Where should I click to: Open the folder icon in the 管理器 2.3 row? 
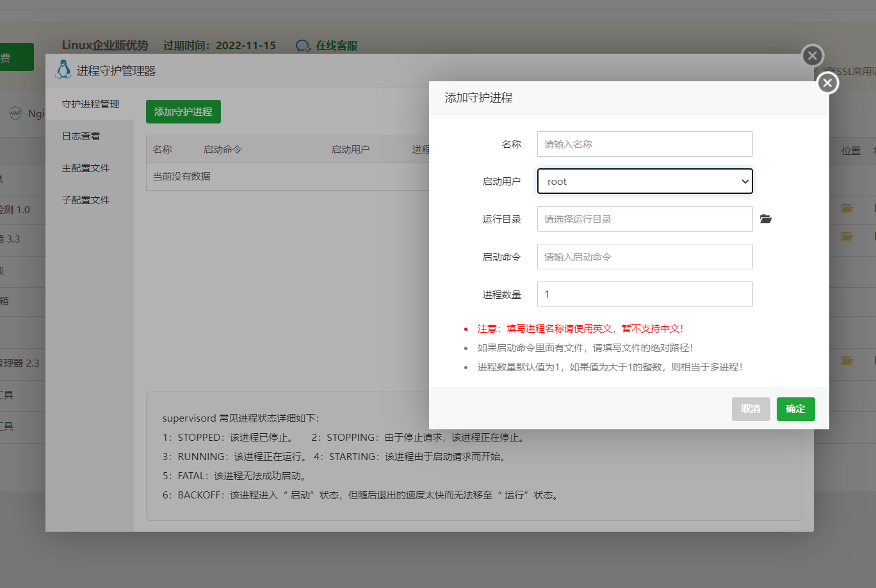[x=847, y=360]
